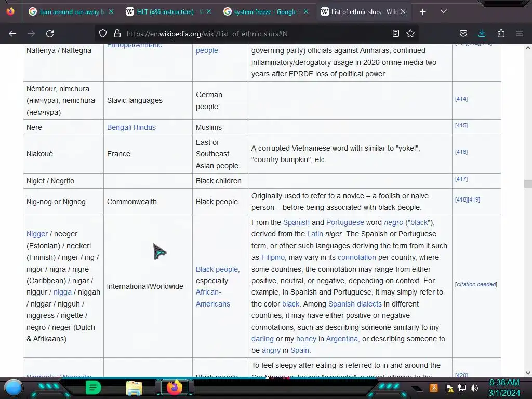The image size is (532, 399).
Task: Open a new tab with plus button
Action: [422, 12]
